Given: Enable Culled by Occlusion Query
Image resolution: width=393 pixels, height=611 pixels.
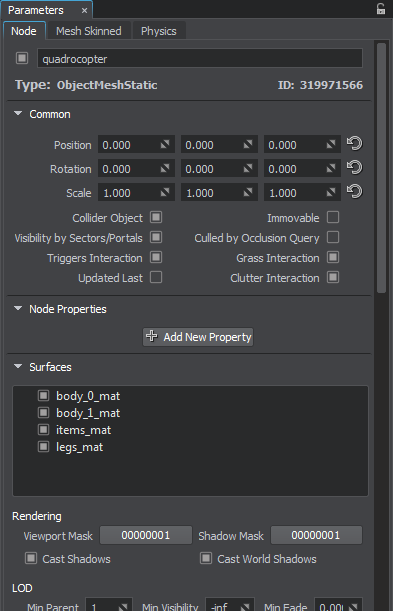Looking at the screenshot, I should tap(333, 237).
